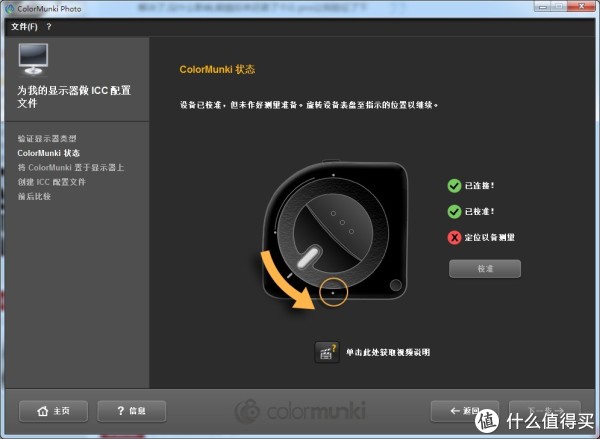
Task: Click the 校准 button
Action: click(485, 269)
